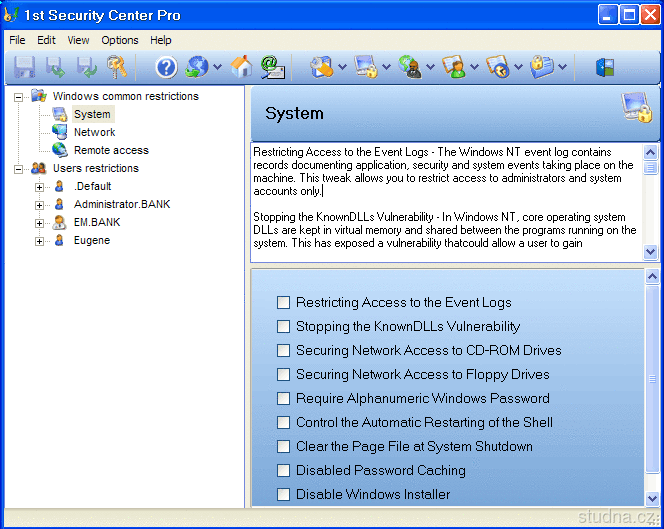Viewport: 664px width, 529px height.
Task: Click options list scrollbar down arrow
Action: tap(653, 499)
